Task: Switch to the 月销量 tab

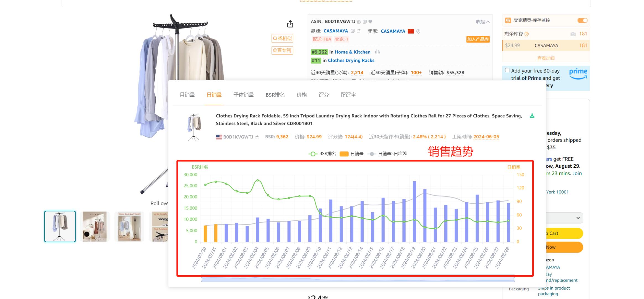Action: click(x=187, y=95)
